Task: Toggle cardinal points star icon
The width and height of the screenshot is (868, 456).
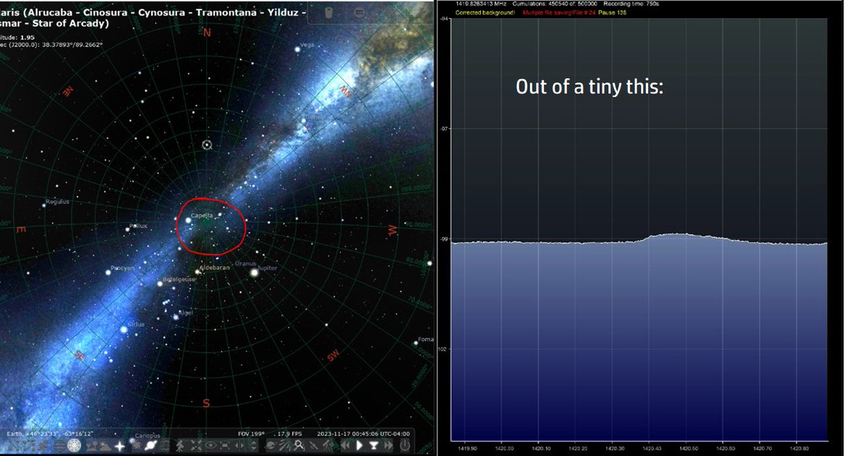Action: point(119,446)
